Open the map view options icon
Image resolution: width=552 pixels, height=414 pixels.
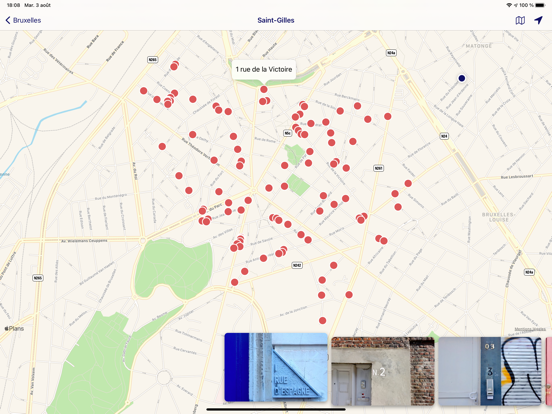(x=520, y=20)
